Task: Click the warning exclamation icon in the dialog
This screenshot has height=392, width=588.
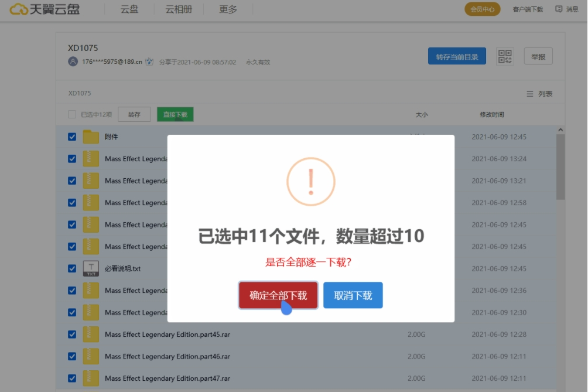Action: (x=310, y=182)
